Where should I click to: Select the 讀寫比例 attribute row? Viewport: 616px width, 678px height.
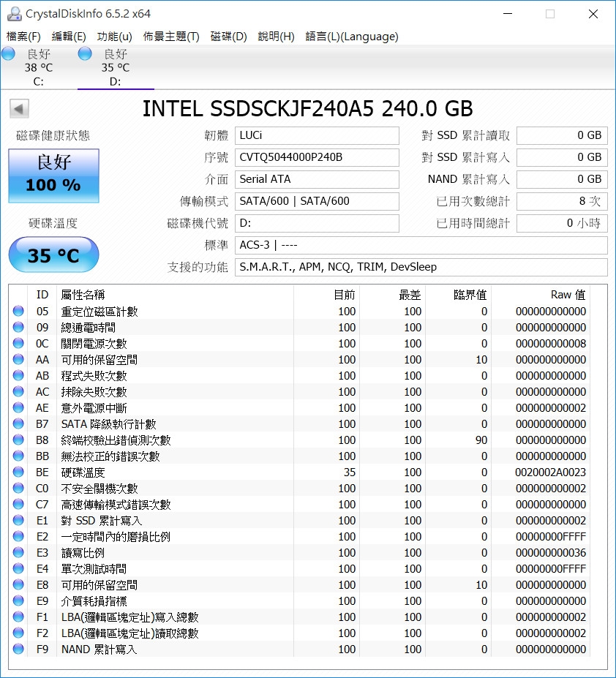point(299,553)
